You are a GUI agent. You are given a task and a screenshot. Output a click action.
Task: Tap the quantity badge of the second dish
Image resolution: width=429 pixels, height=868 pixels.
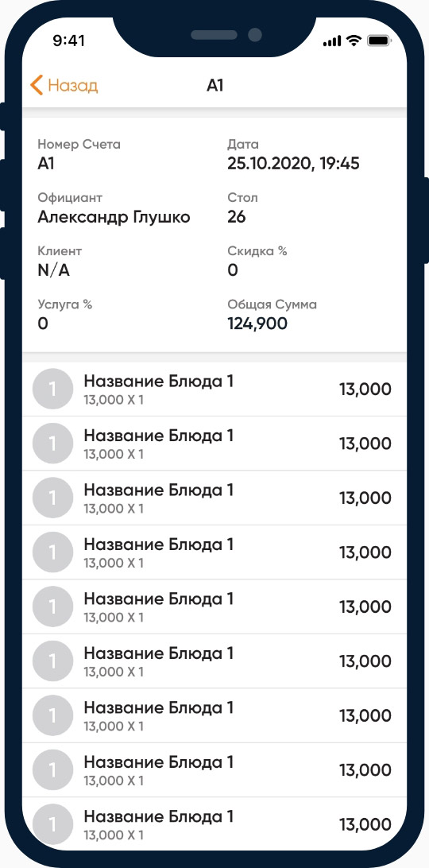pyautogui.click(x=53, y=444)
